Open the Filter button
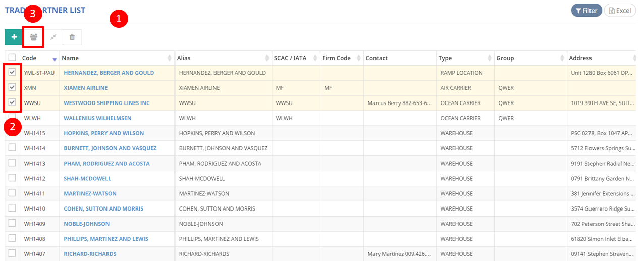This screenshot has width=644, height=261. (x=586, y=11)
